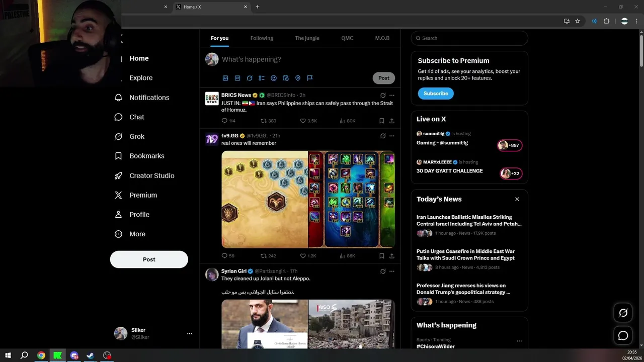The image size is (644, 362).
Task: Bookmark the BRICS News post
Action: tap(382, 121)
